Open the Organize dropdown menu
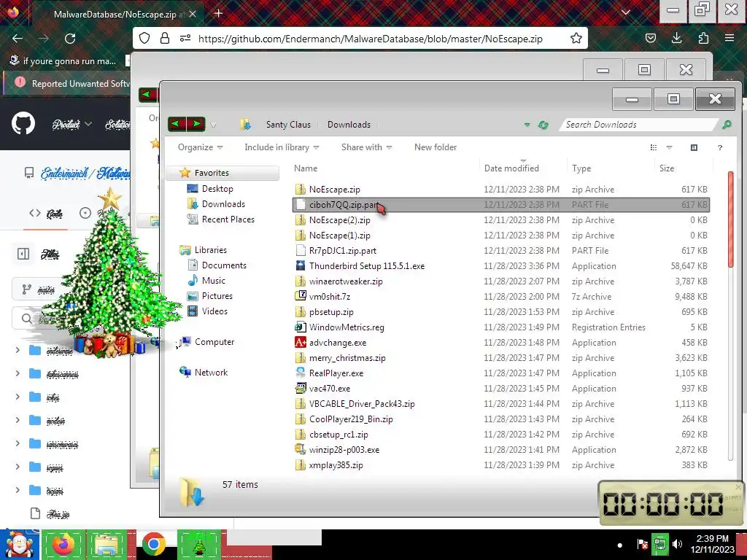The width and height of the screenshot is (747, 560). 200,147
